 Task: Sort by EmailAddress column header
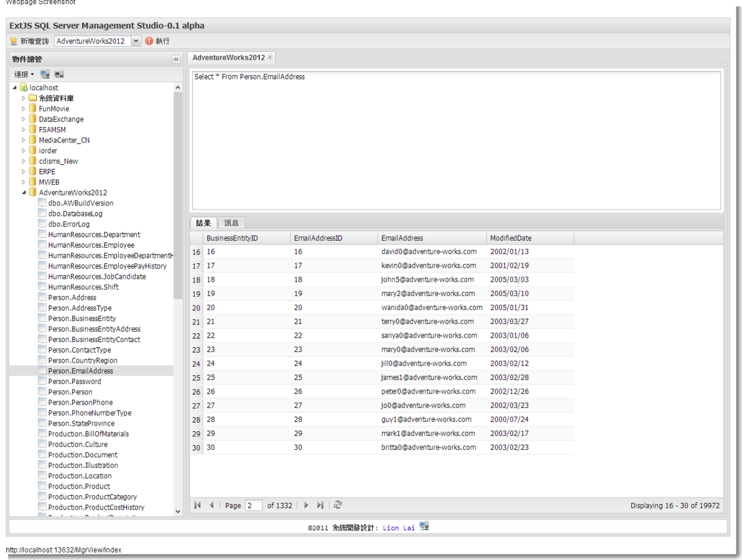pos(432,238)
